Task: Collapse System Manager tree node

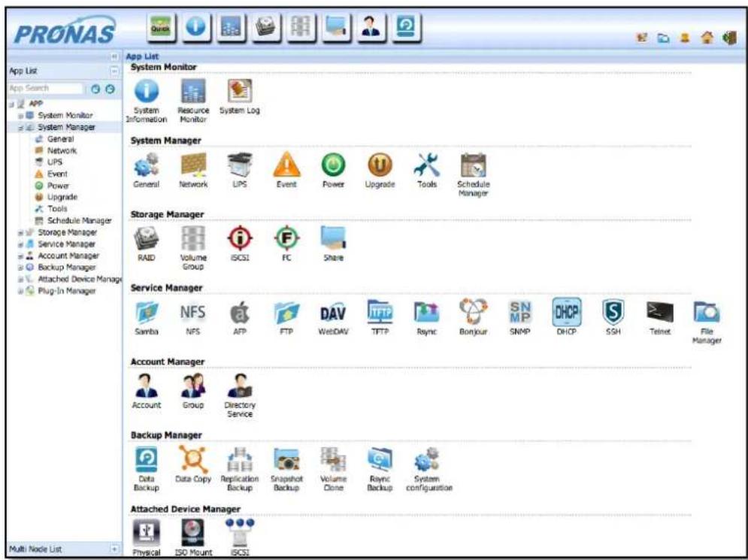Action: tap(20, 128)
